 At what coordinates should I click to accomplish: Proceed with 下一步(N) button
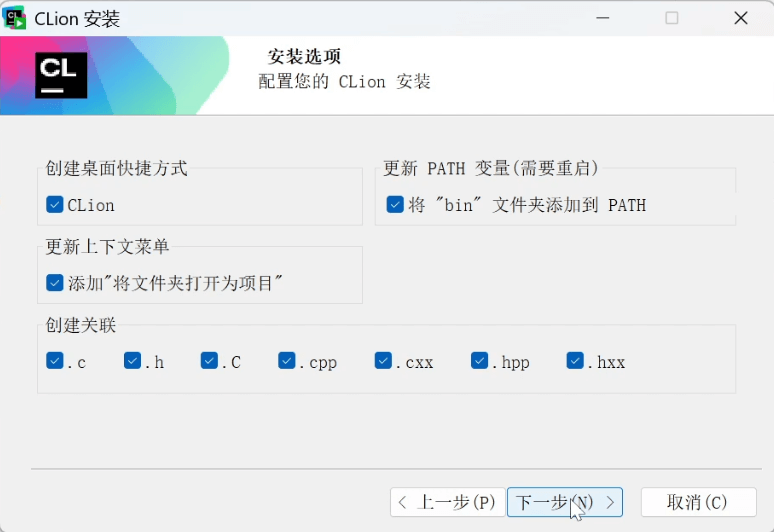[x=565, y=502]
